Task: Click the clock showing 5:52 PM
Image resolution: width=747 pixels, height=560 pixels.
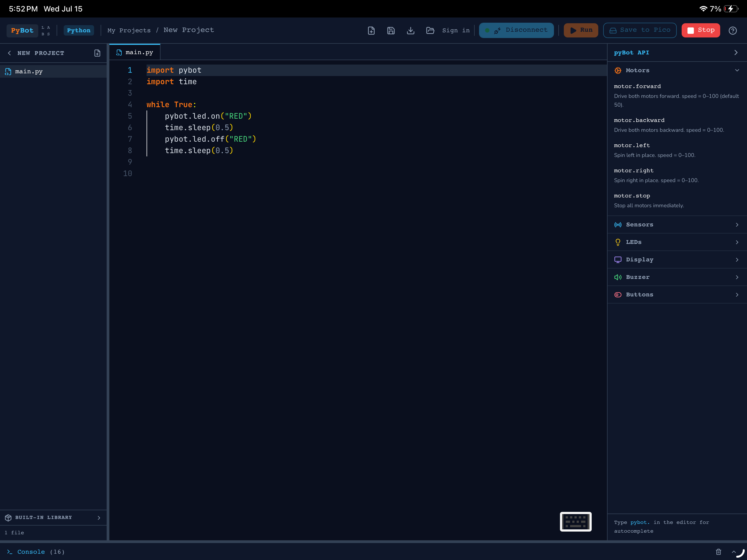Action: click(x=23, y=9)
